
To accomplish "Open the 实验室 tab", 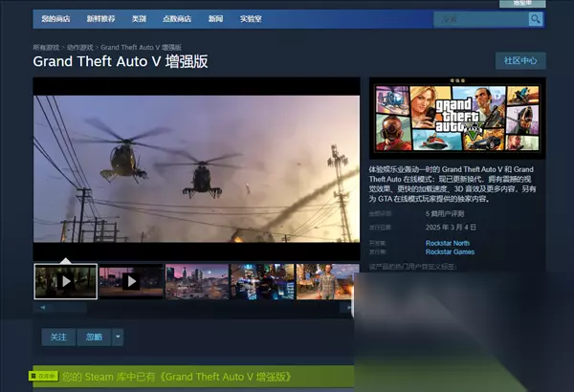I will [x=251, y=19].
